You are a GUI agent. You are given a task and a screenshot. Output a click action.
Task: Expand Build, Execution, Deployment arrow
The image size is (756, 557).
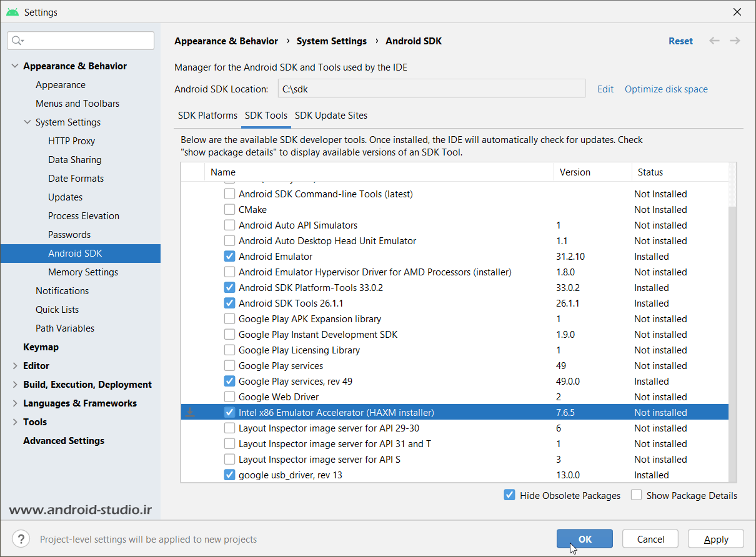coord(15,385)
